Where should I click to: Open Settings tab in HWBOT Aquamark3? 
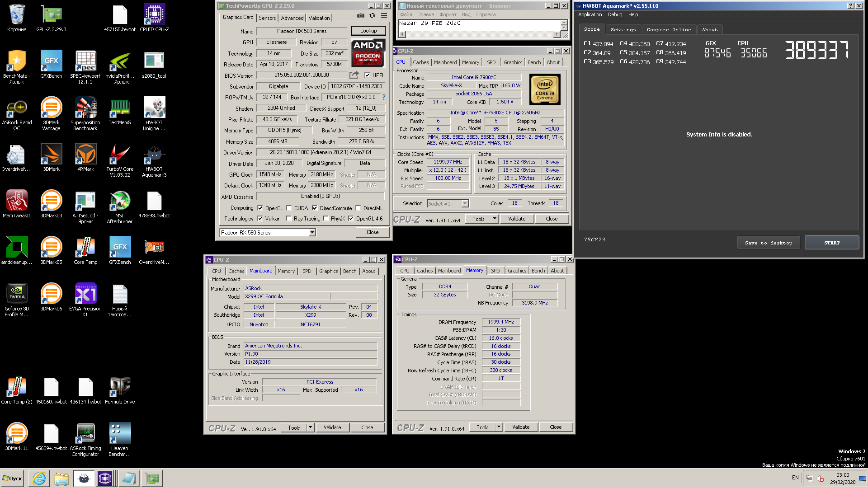623,29
